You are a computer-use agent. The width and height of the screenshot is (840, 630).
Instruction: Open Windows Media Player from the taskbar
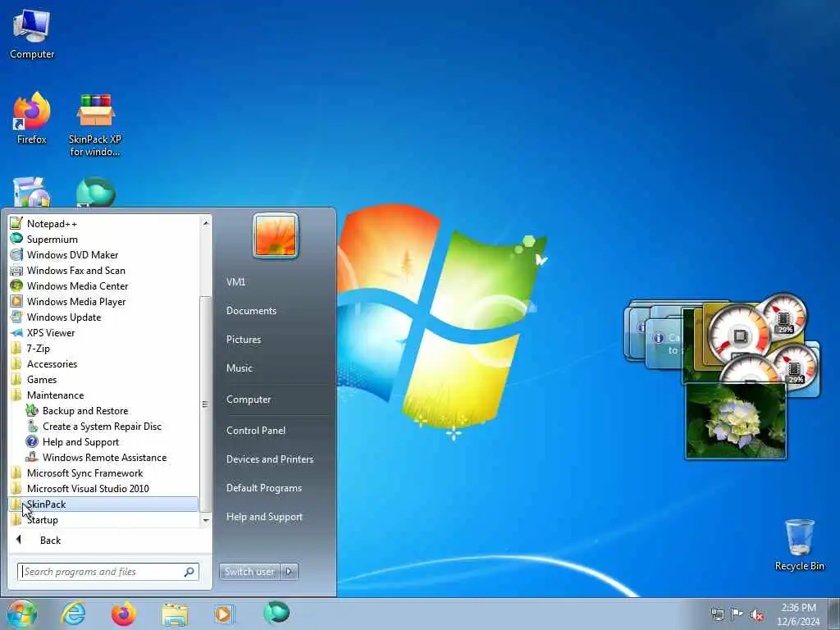point(224,614)
